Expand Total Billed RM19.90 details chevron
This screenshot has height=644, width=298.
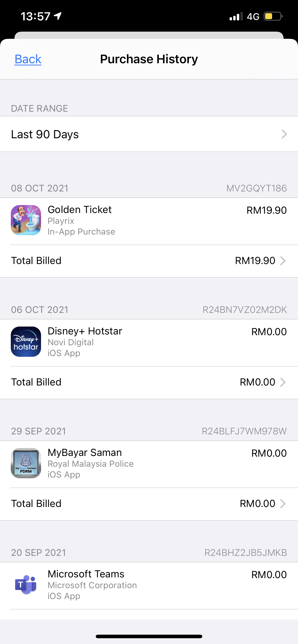click(x=283, y=261)
